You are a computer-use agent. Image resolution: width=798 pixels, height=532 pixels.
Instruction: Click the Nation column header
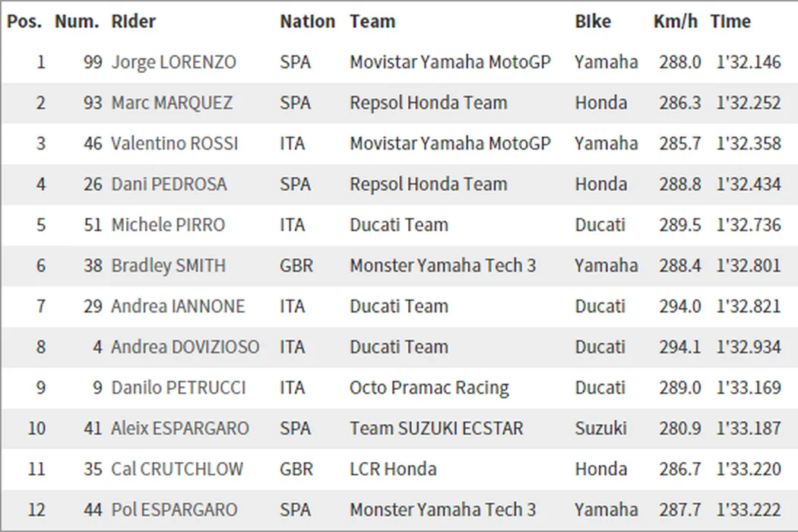(307, 21)
